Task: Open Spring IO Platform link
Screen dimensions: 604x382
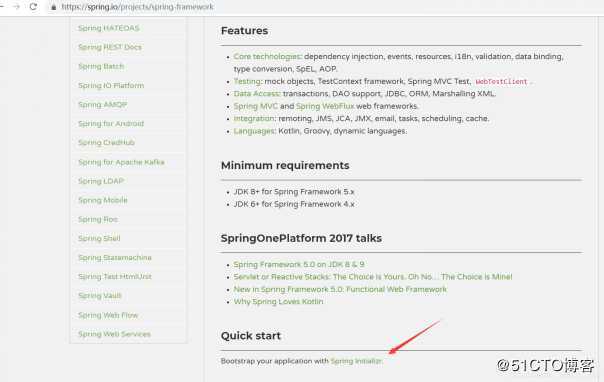Action: (x=111, y=85)
